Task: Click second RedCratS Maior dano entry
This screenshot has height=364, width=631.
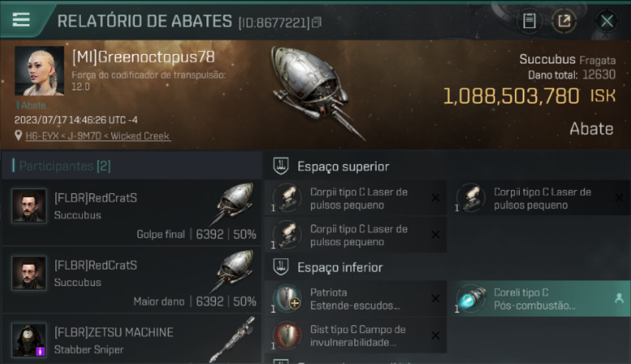Action: [x=131, y=280]
